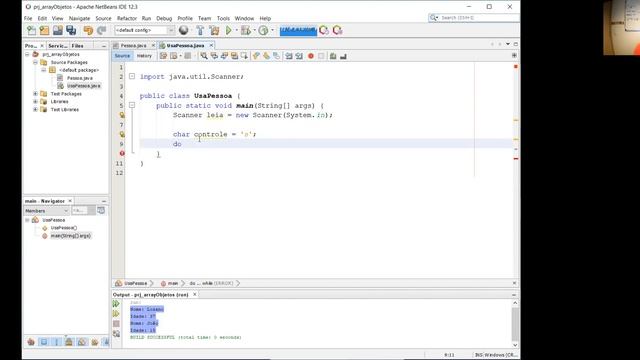Screen dimensions: 640x360
Task: Click the Build Project hammer icon
Action: (200, 30)
